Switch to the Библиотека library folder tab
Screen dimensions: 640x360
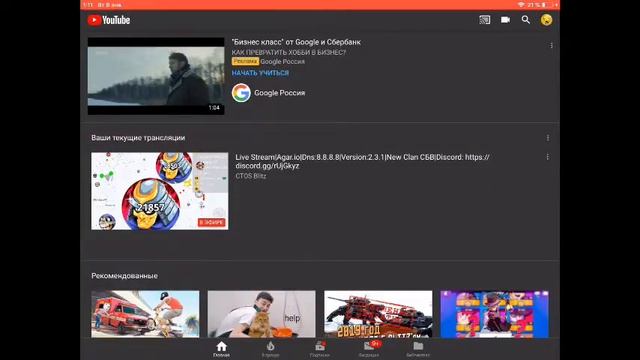418,349
